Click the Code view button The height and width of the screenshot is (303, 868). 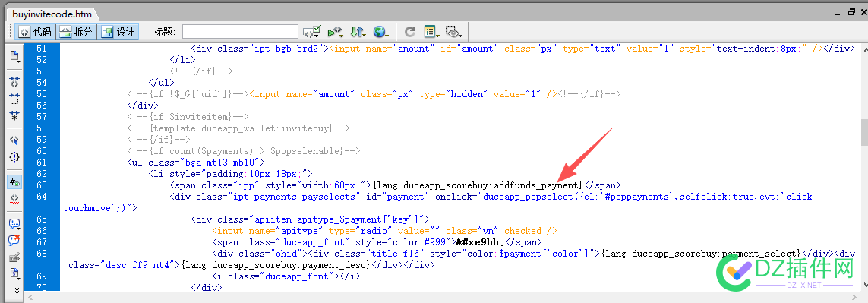(x=35, y=32)
